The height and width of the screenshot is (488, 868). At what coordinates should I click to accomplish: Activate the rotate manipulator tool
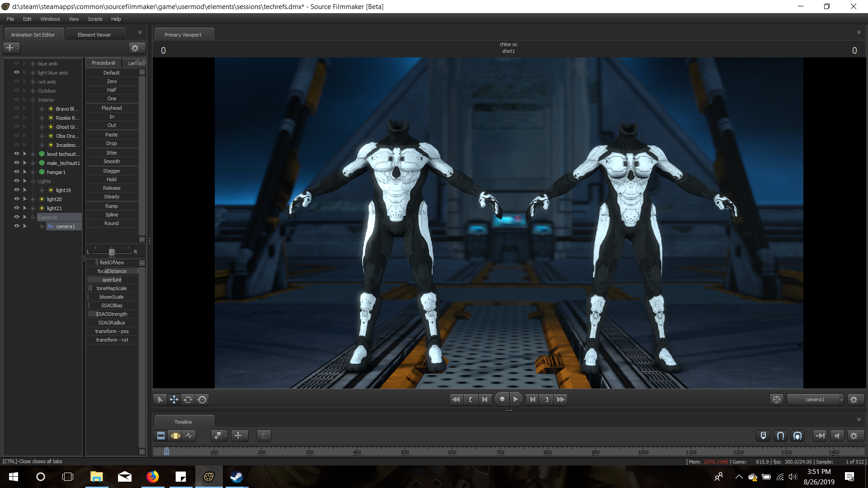(x=188, y=399)
